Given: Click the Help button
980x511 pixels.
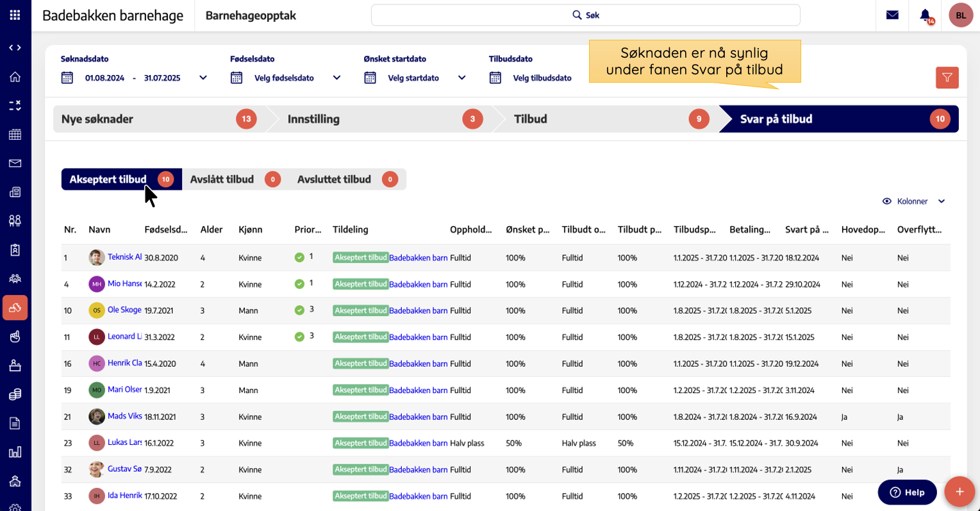Looking at the screenshot, I should pyautogui.click(x=906, y=492).
